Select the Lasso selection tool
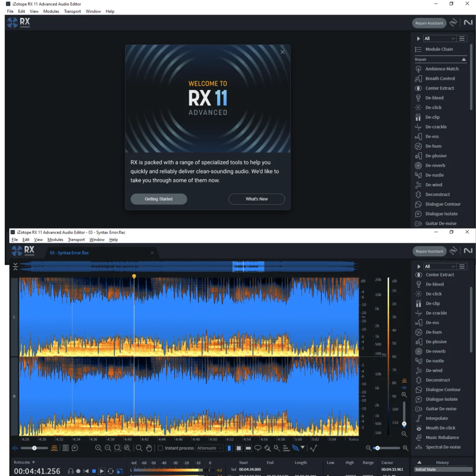 click(x=258, y=448)
